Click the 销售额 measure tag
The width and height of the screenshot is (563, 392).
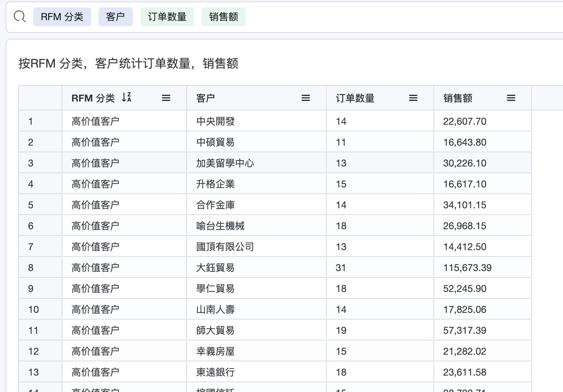pyautogui.click(x=223, y=17)
